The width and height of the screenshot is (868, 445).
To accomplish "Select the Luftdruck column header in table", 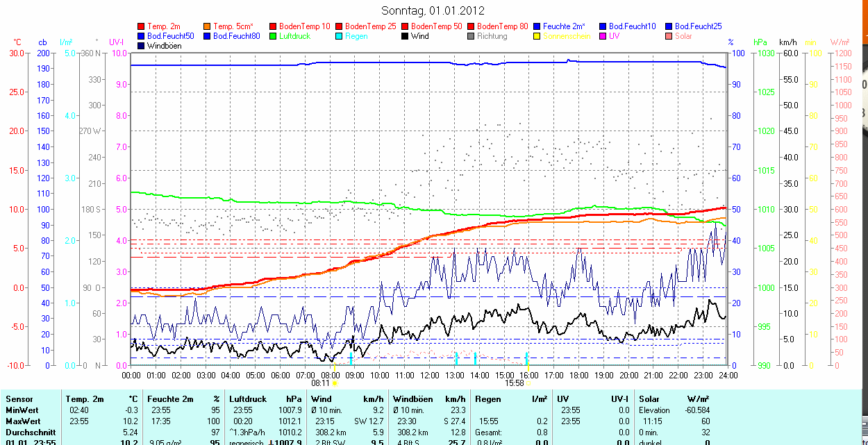I will 247,399.
